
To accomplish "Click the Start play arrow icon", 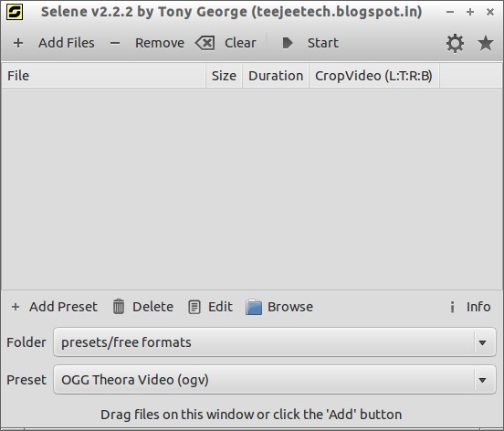I will [288, 43].
